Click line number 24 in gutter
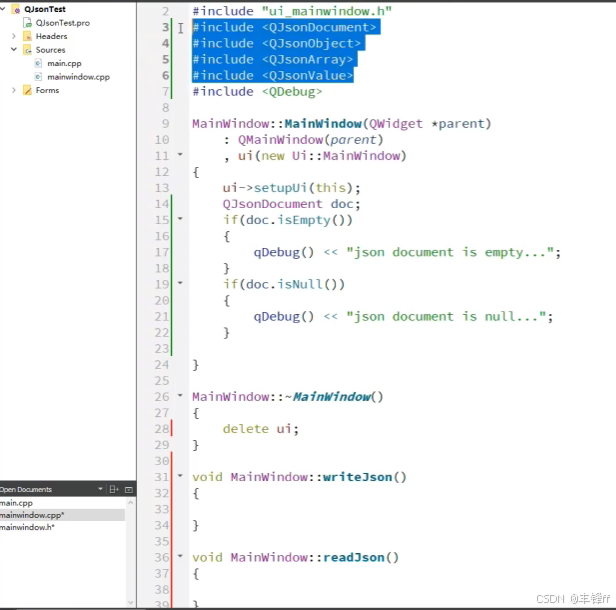This screenshot has height=610, width=616. [162, 365]
